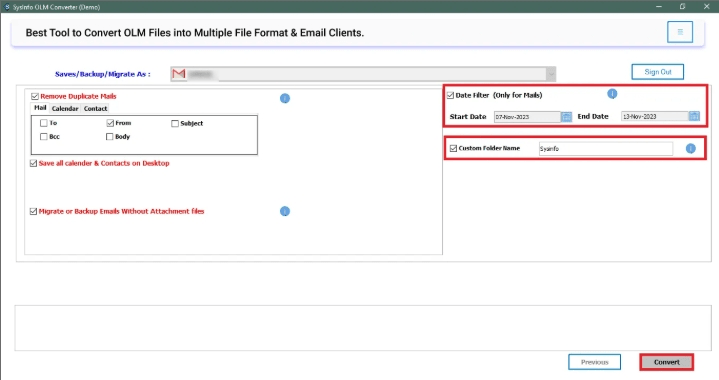Minimize the OLM Converter window
This screenshot has width=719, height=380.
[x=659, y=6]
